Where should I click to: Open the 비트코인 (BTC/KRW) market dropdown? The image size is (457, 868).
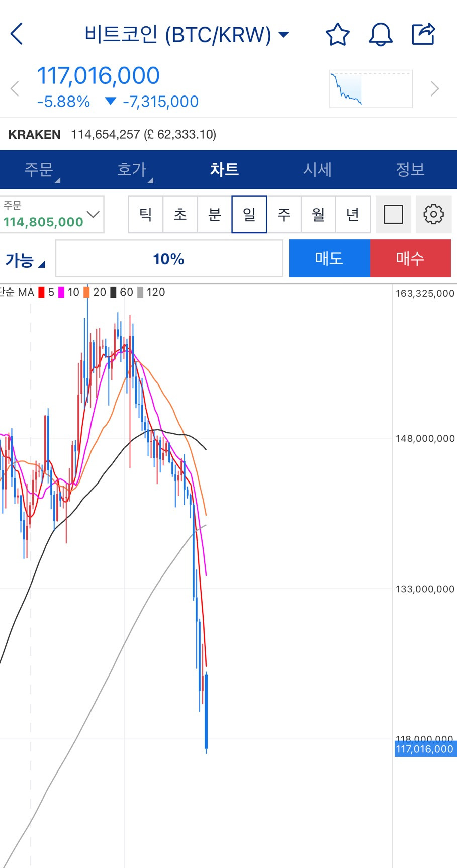pyautogui.click(x=186, y=35)
